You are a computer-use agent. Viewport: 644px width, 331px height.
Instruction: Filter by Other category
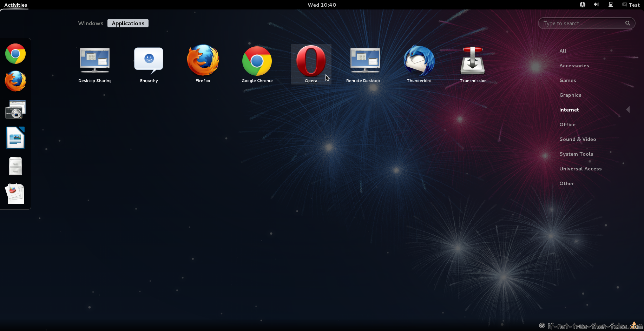[x=566, y=183]
